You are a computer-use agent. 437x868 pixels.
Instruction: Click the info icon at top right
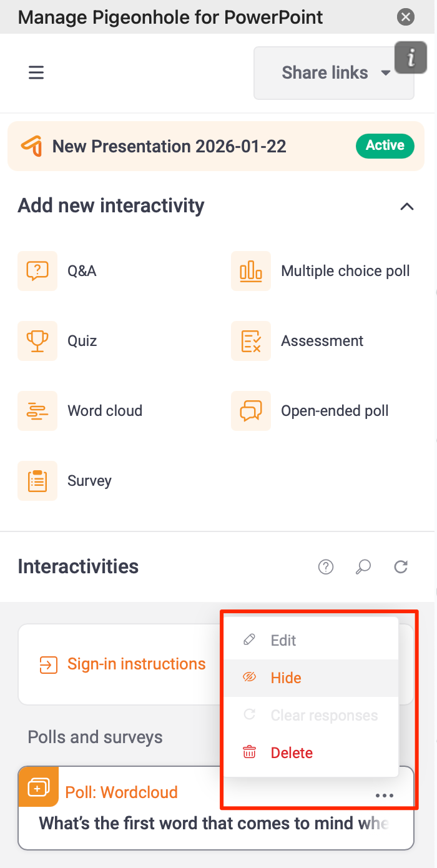(x=411, y=58)
